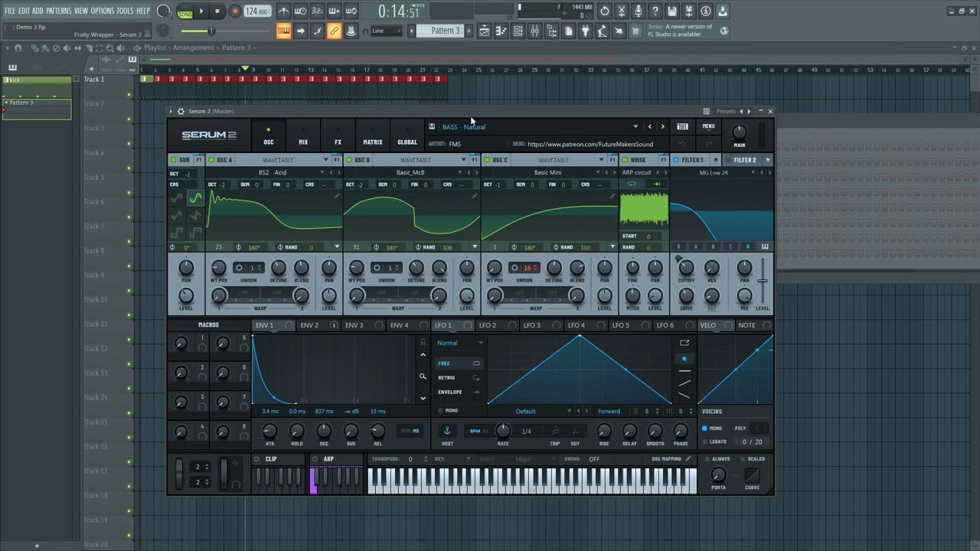The height and width of the screenshot is (551, 980).
Task: Open the PATTERNS menu
Action: (59, 11)
